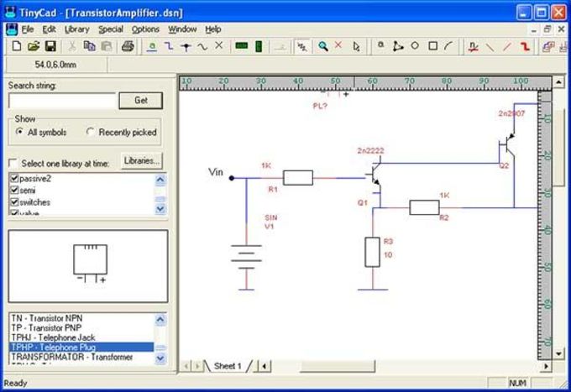Select the arc drawing tool
Screen dimensions: 571x392
point(448,46)
